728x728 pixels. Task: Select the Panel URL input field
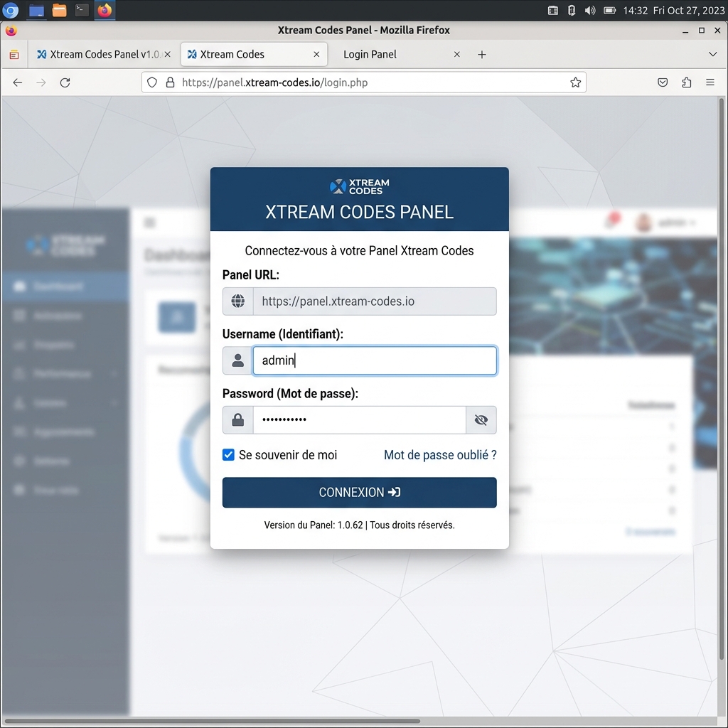click(x=375, y=301)
